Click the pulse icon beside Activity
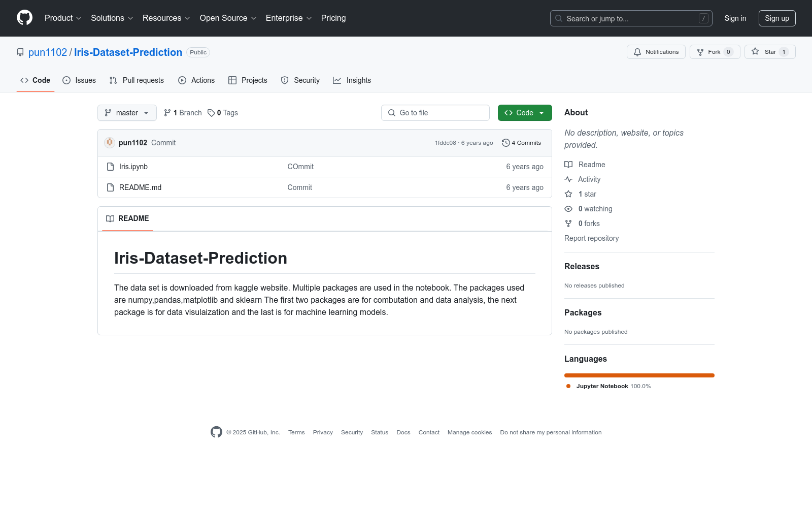The image size is (812, 508). (568, 179)
